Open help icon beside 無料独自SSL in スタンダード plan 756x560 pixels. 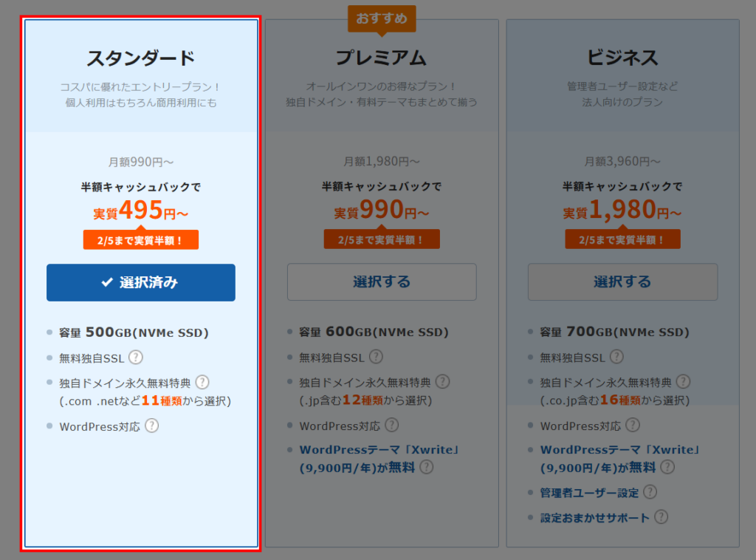click(136, 358)
